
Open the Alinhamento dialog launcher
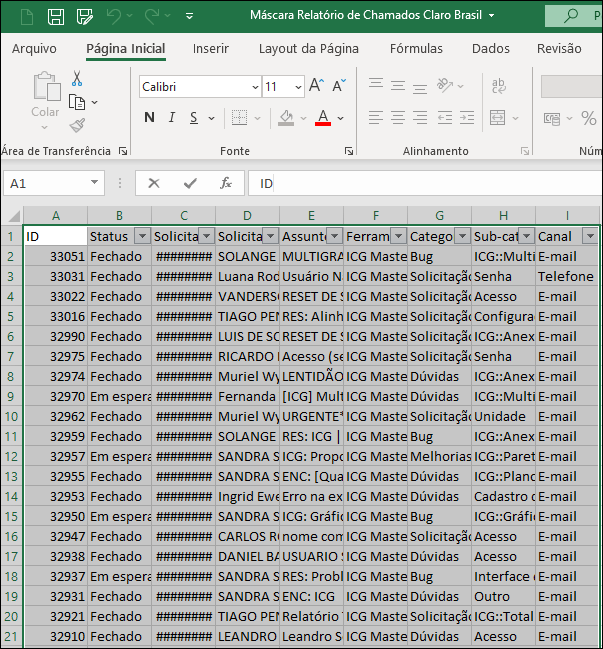(525, 151)
